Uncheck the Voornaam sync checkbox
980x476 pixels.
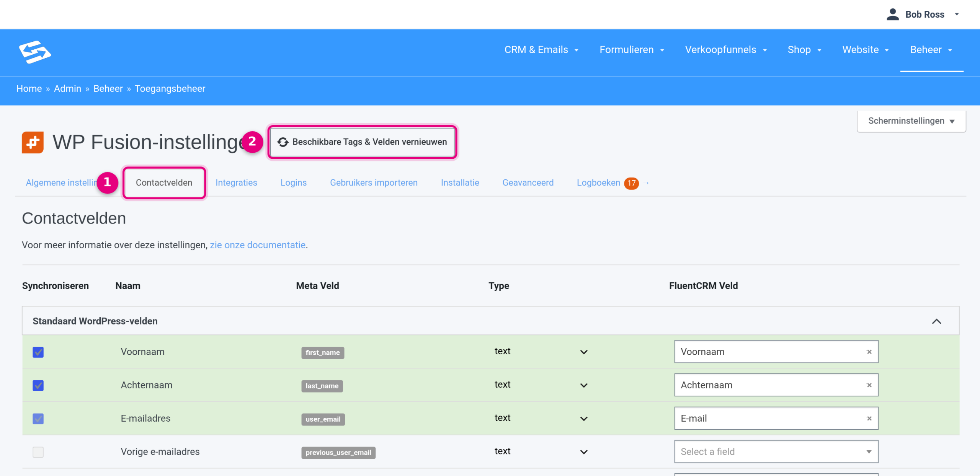coord(38,352)
